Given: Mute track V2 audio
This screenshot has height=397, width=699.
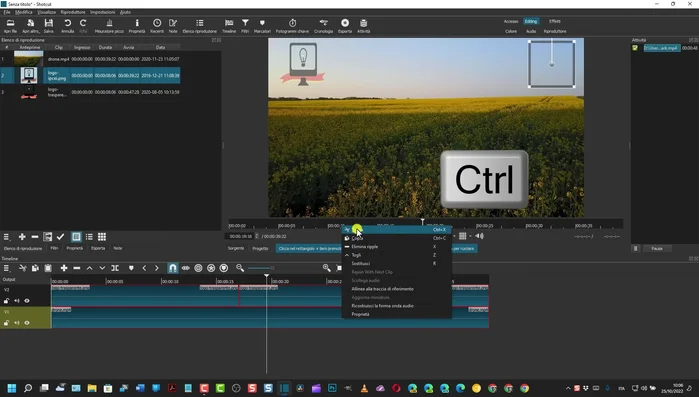Looking at the screenshot, I should click(x=16, y=301).
